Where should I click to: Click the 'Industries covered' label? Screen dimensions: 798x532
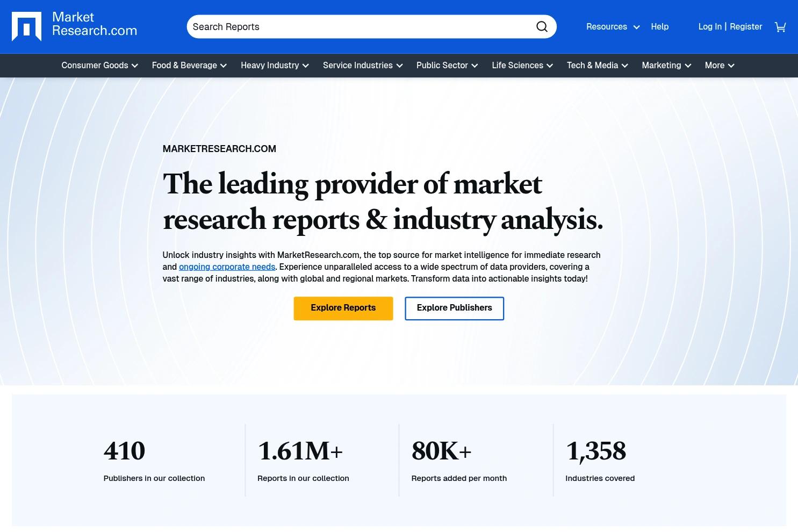(x=600, y=478)
